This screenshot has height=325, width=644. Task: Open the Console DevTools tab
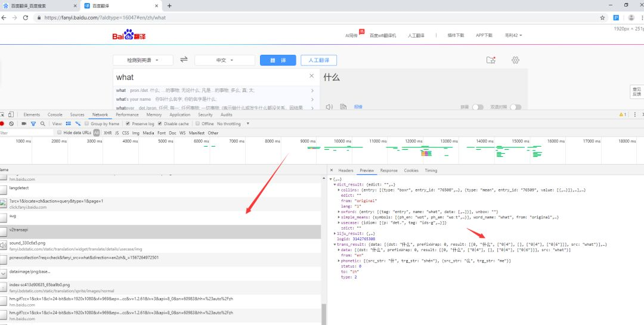55,114
